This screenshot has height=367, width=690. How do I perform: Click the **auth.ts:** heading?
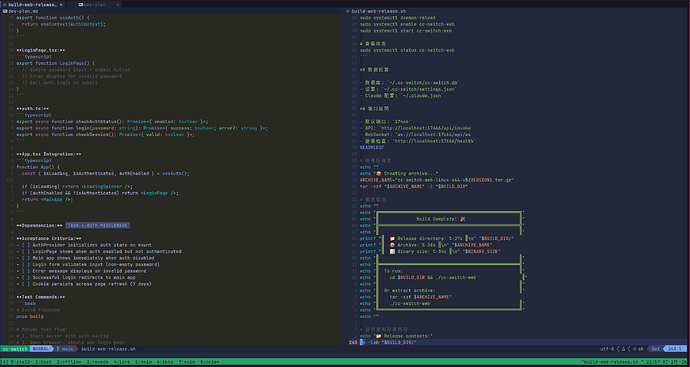click(x=33, y=109)
